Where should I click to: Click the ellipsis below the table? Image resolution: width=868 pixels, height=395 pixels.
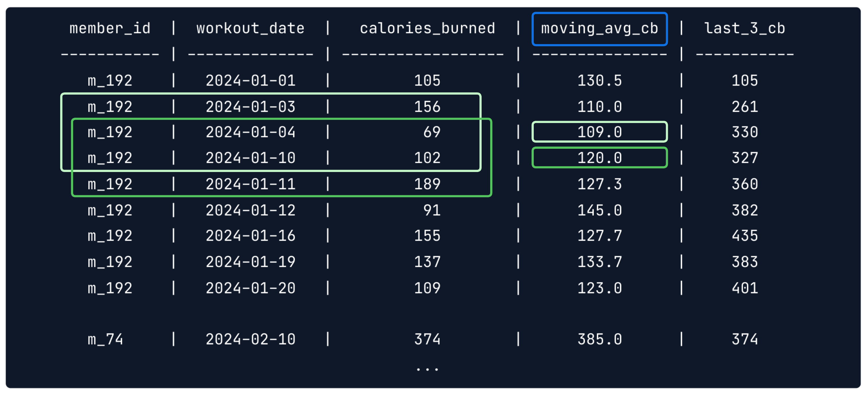[427, 369]
